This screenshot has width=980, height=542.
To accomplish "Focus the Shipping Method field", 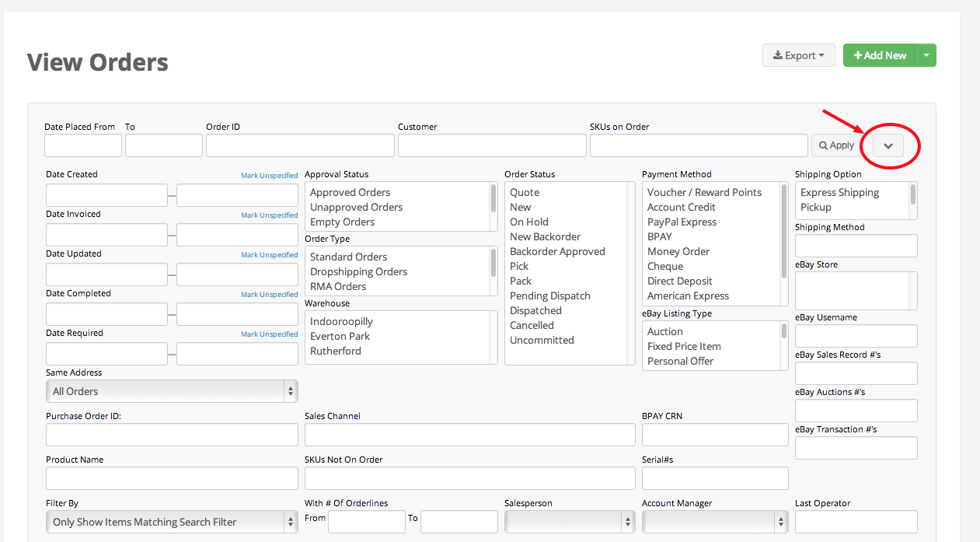I will [856, 246].
